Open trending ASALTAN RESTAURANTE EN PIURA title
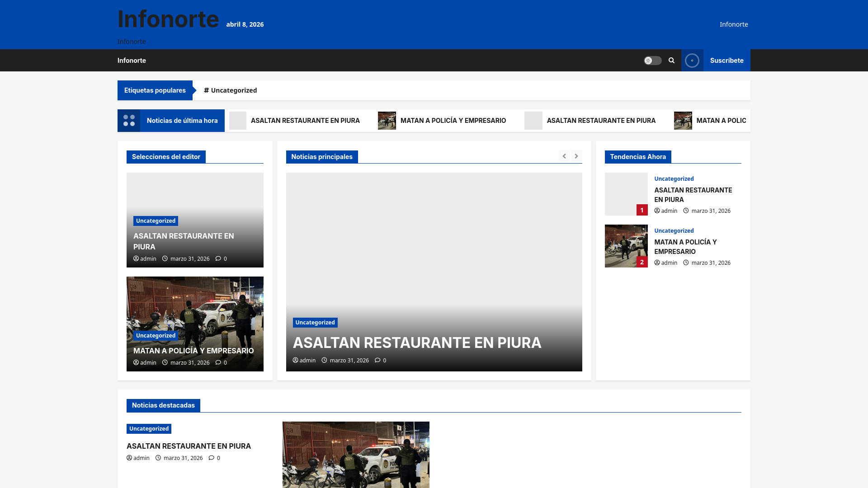Screen dimensions: 868x488 click(x=693, y=195)
